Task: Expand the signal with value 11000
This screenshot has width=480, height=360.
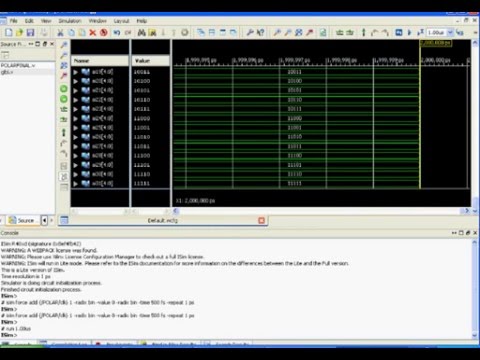Action: [x=76, y=118]
